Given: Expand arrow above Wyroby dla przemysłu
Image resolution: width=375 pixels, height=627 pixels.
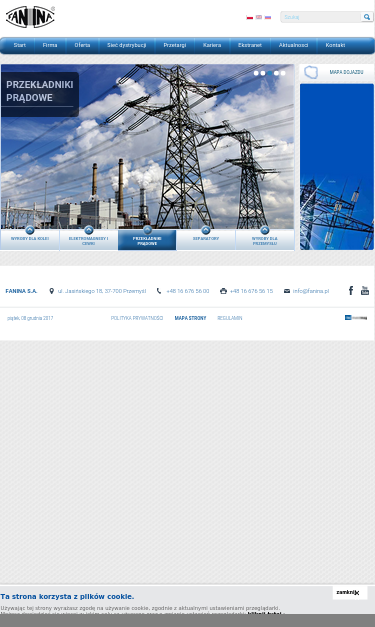Looking at the screenshot, I should tap(265, 230).
